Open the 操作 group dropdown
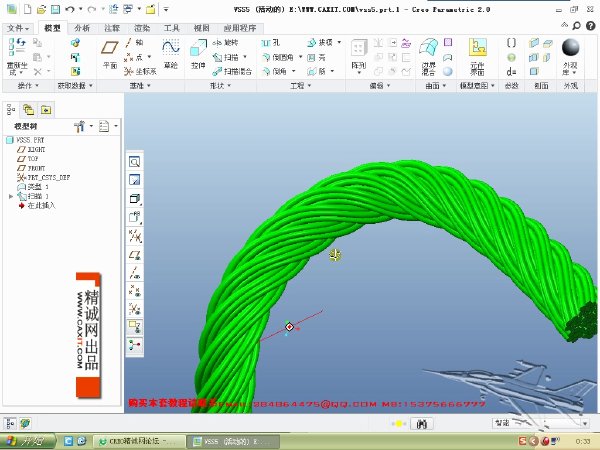This screenshot has height=450, width=600. (28, 85)
